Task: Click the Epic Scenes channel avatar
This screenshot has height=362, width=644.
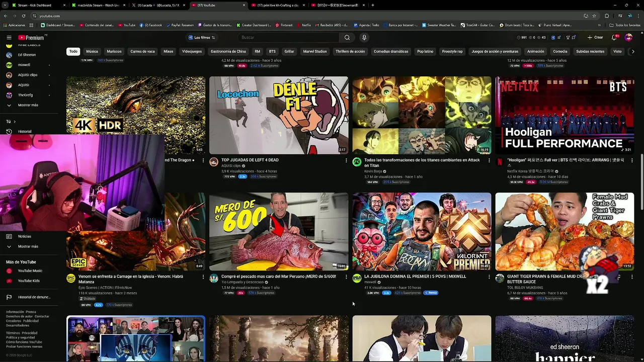Action: tap(71, 278)
